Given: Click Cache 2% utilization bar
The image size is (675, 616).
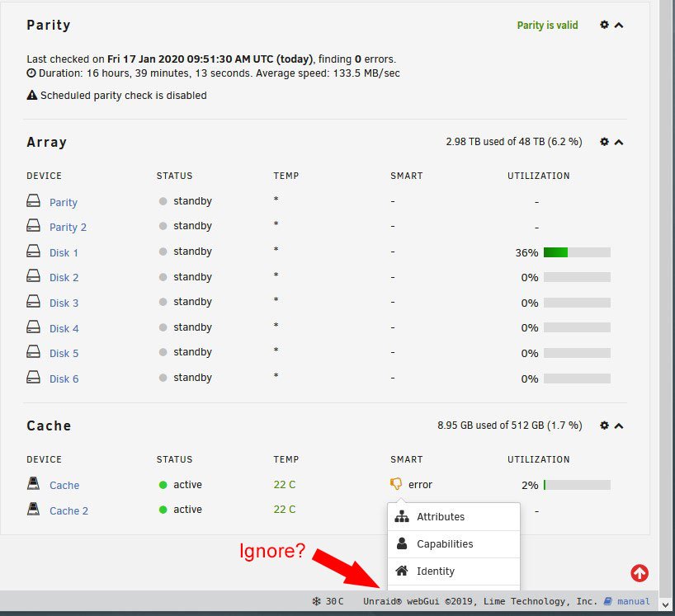Looking at the screenshot, I should click(577, 485).
